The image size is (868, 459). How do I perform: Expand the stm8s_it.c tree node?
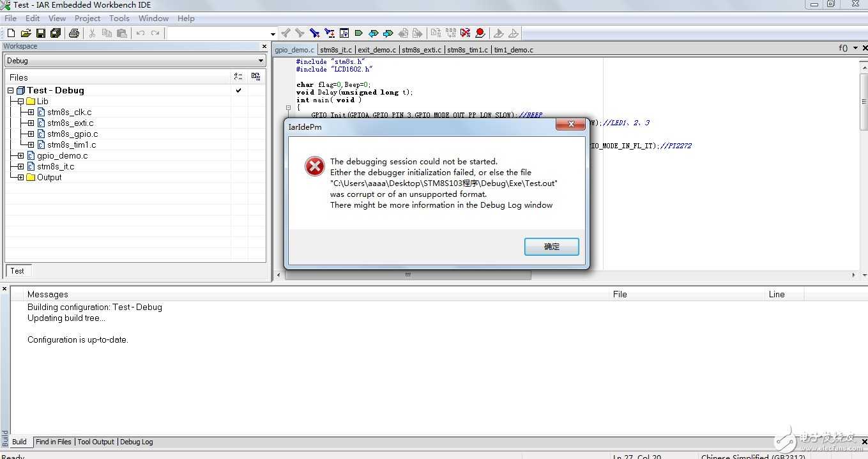(20, 167)
